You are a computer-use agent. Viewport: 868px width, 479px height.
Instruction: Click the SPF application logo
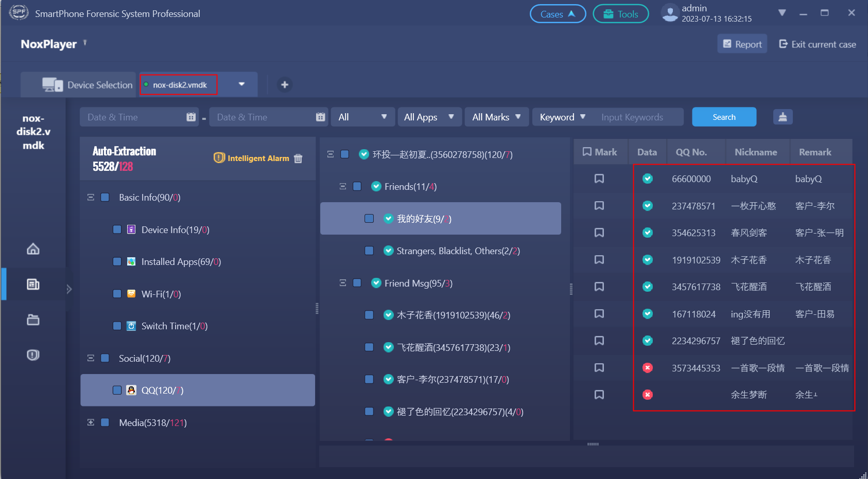click(x=19, y=12)
